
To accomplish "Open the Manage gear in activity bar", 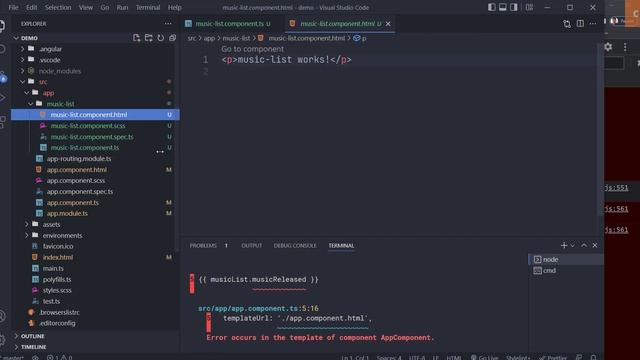I will click(2, 339).
